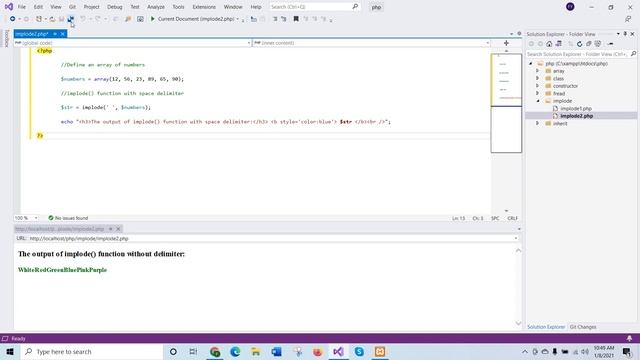Click the No issues found indicator
This screenshot has width=640, height=360.
click(x=68, y=218)
